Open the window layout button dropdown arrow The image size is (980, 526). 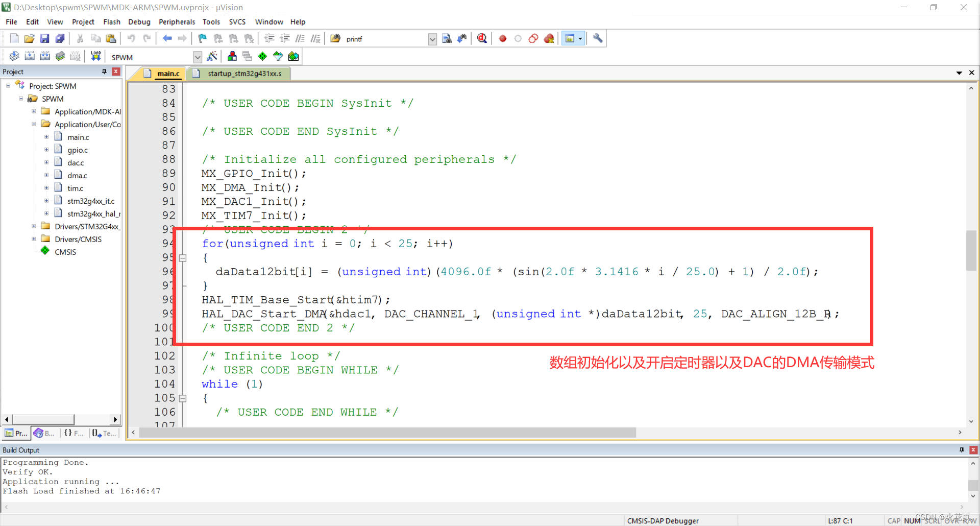(x=580, y=38)
